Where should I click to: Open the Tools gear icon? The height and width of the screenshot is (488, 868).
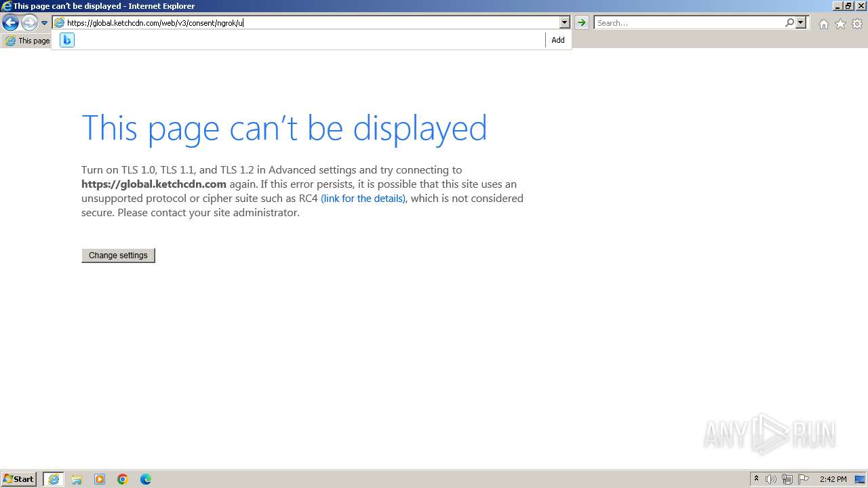(x=857, y=24)
